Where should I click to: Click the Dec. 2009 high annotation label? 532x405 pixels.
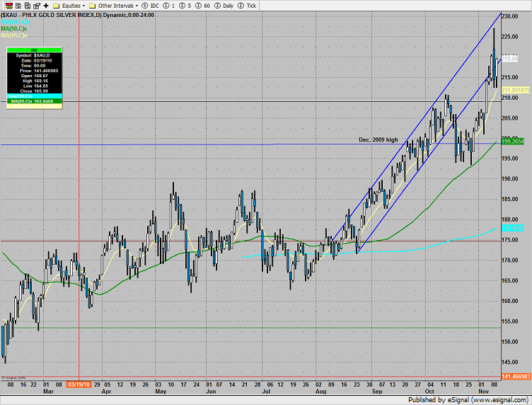(378, 140)
